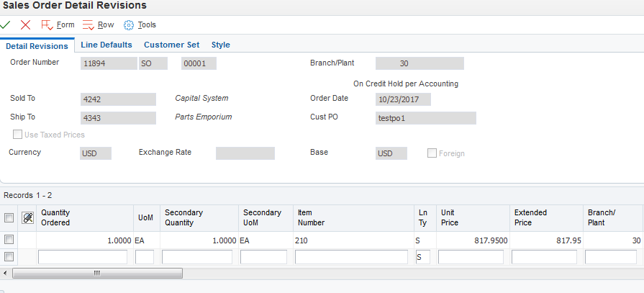The width and height of the screenshot is (644, 293).
Task: Select the row checkbox for item 210
Action: [x=9, y=240]
